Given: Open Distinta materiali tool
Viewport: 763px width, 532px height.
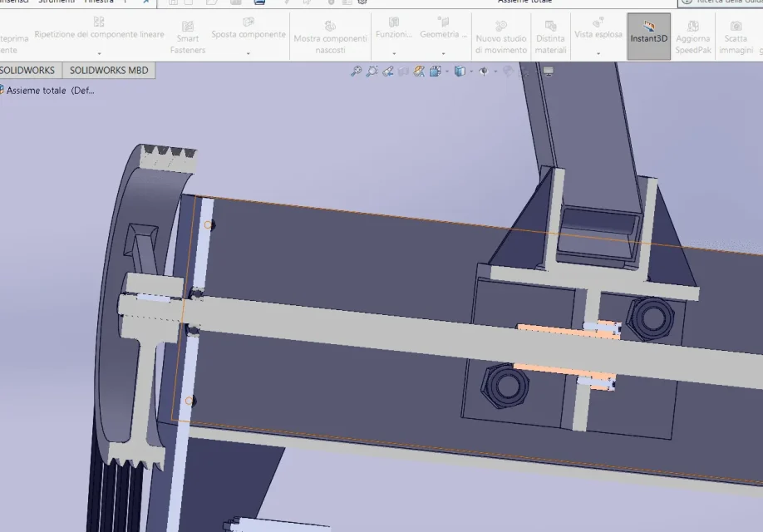Looking at the screenshot, I should click(x=550, y=37).
